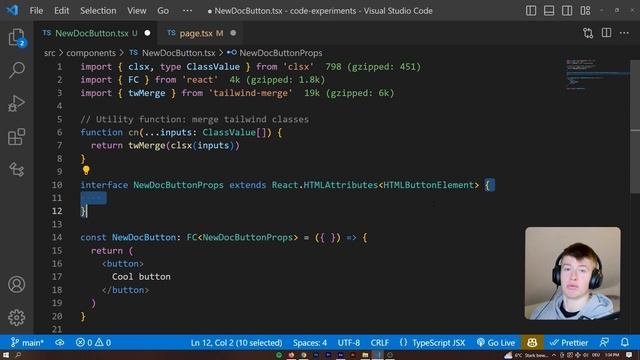Open the Customize Layout icon
Viewport: 640px width, 360px height.
pos(585,11)
